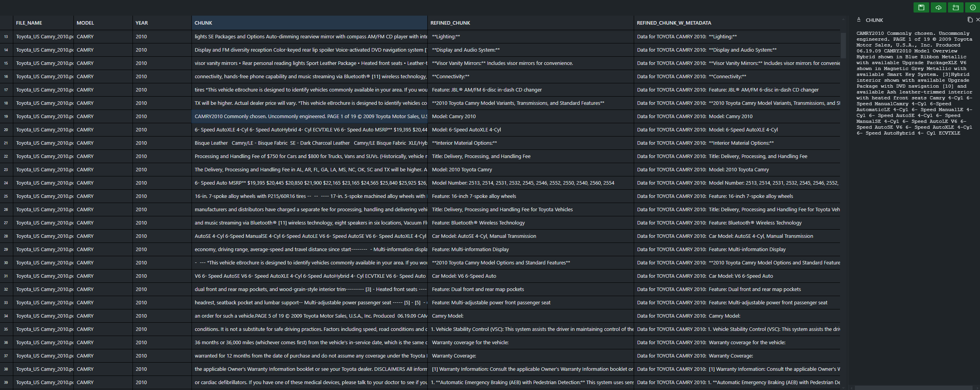Click refined chunk '**Visor Vanity Mirrors:**' cell
This screenshot has width=980, height=390.
click(x=531, y=63)
